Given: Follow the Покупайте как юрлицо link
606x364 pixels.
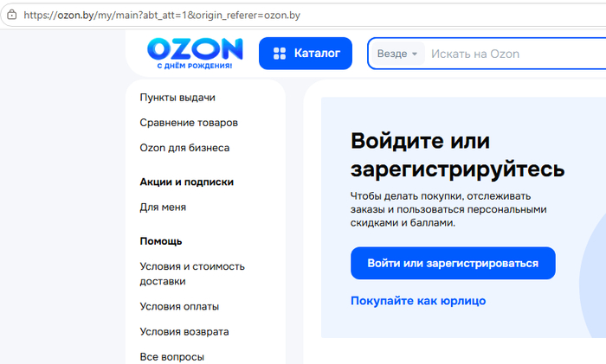Looking at the screenshot, I should point(418,301).
